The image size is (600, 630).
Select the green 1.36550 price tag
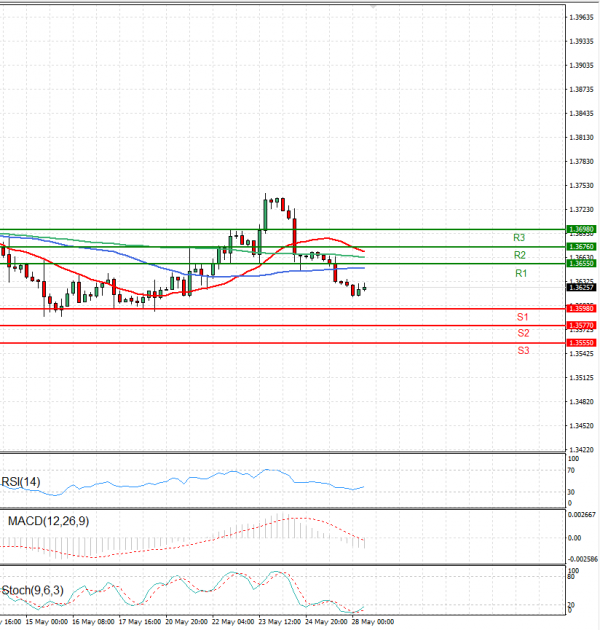pos(581,263)
